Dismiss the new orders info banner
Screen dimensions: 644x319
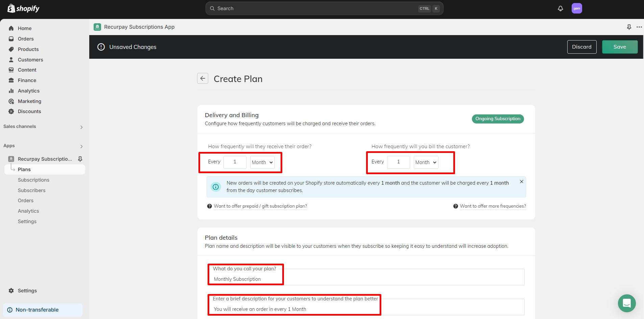(x=521, y=181)
